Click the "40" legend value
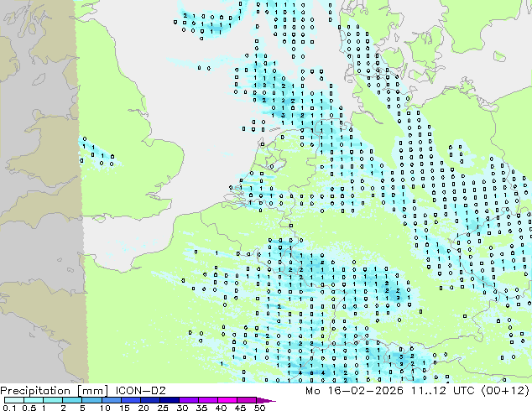The image size is (532, 411). (x=221, y=408)
